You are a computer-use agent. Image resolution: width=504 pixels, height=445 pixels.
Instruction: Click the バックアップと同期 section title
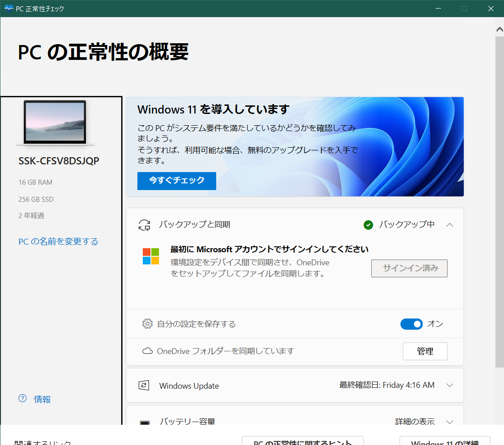click(195, 224)
